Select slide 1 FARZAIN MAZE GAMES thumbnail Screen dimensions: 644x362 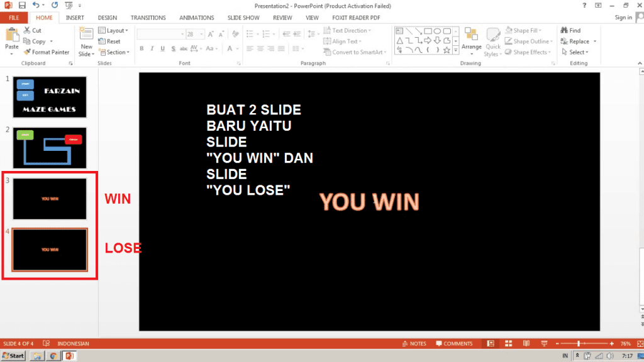pos(50,97)
